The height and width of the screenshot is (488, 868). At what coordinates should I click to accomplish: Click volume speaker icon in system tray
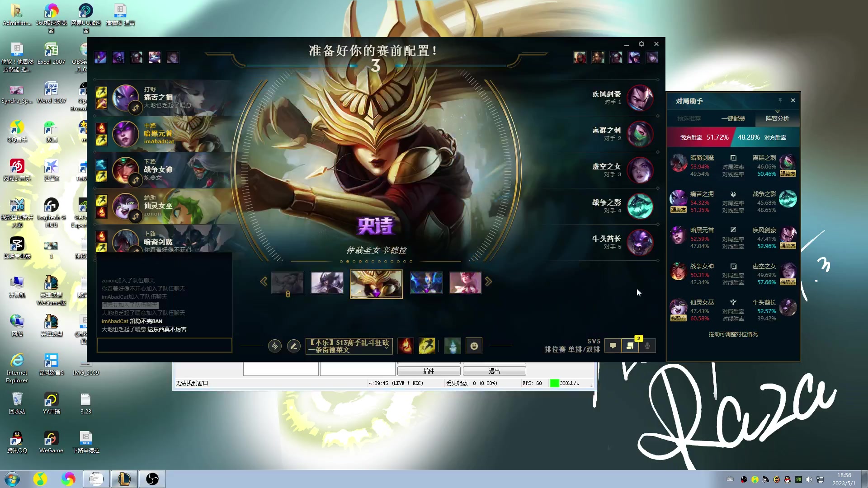(809, 479)
